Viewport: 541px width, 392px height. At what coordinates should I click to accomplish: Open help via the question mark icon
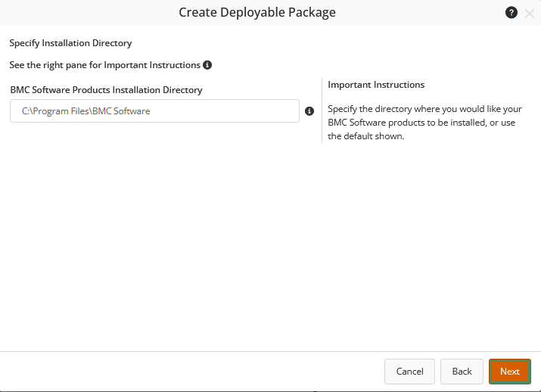pos(511,13)
